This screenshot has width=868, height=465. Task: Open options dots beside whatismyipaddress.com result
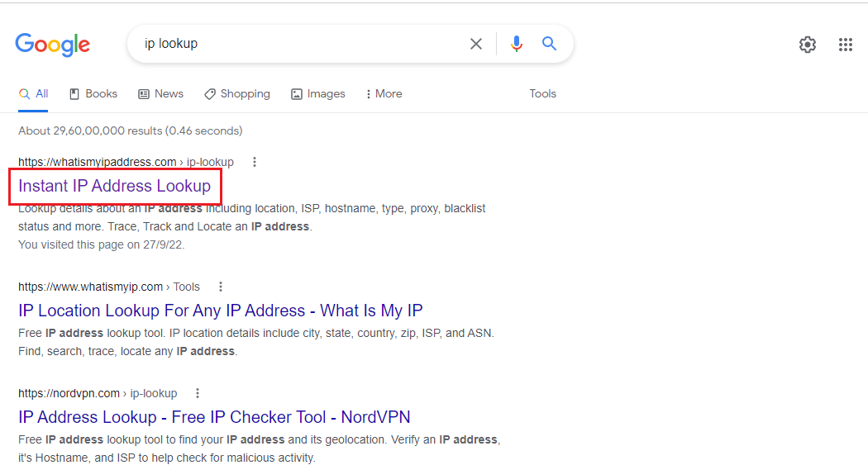(x=255, y=162)
